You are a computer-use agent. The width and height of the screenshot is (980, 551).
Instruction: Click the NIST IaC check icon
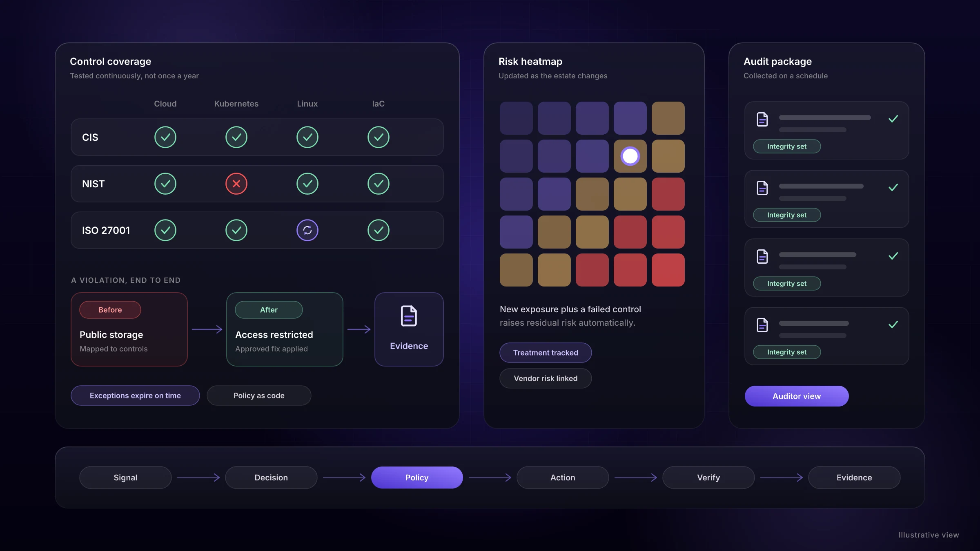pos(379,184)
